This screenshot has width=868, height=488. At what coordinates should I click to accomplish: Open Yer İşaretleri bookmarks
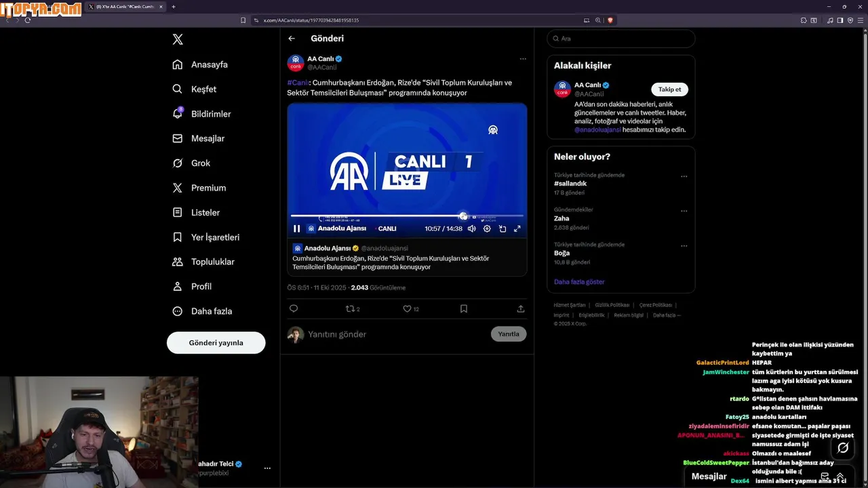[x=205, y=237]
